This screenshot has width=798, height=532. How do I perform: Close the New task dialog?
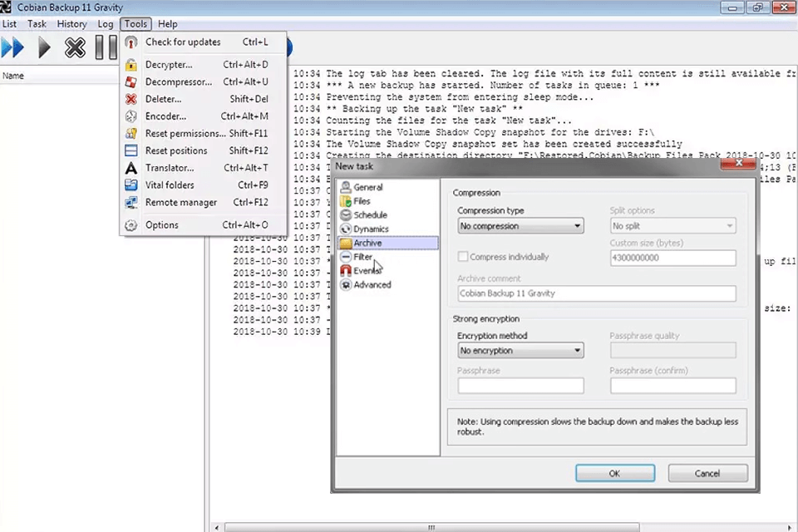coord(738,163)
